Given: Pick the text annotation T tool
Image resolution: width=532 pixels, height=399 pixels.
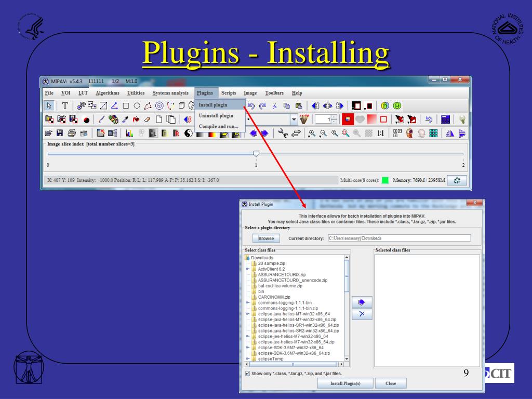Looking at the screenshot, I should (x=65, y=106).
